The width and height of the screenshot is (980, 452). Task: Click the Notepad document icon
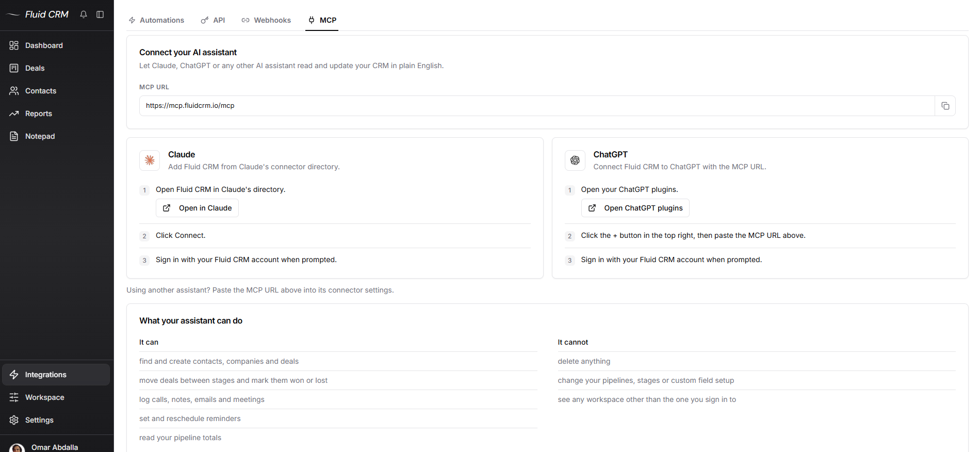point(14,136)
